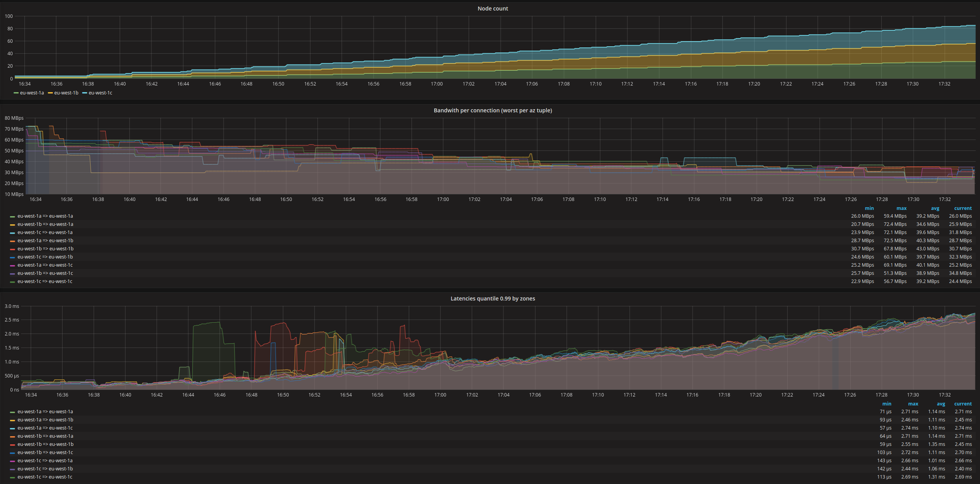Sort Latencies legend by current column
The height and width of the screenshot is (484, 980).
963,404
